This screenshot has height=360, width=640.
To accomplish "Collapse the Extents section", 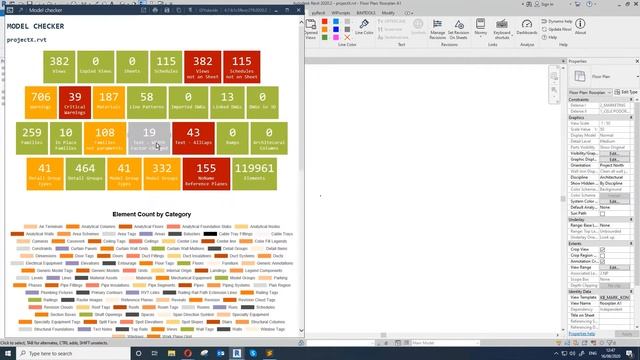I will [x=631, y=243].
